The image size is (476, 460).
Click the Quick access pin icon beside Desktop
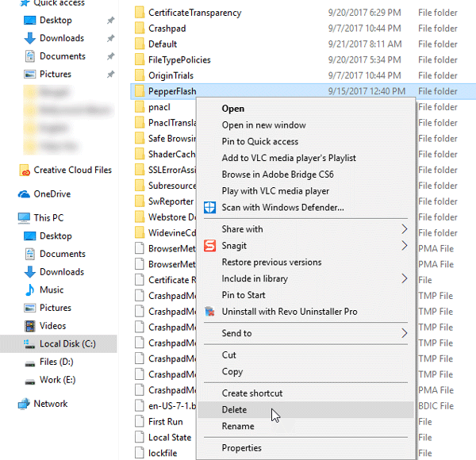[x=110, y=21]
